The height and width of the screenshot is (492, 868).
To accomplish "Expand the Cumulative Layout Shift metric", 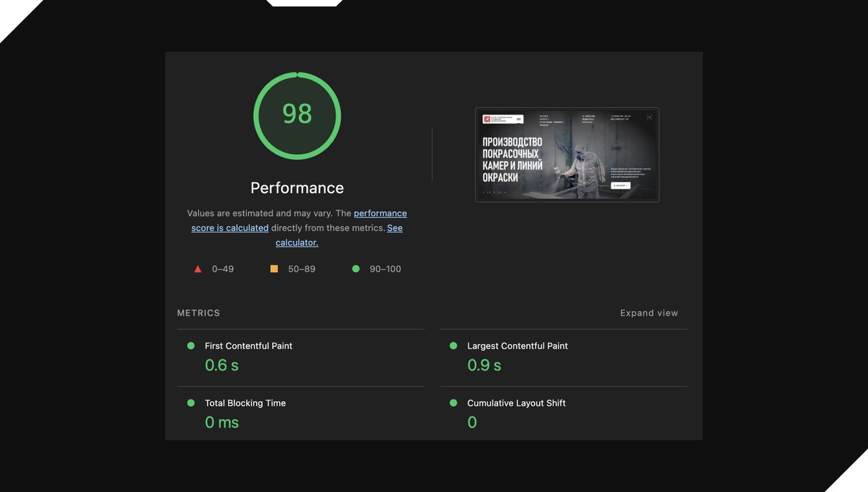I will 564,414.
